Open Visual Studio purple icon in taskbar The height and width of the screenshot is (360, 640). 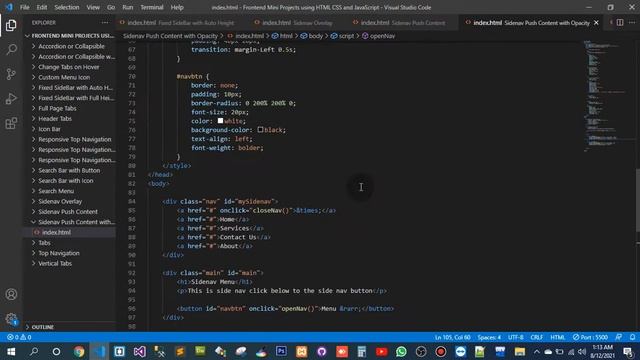140,351
